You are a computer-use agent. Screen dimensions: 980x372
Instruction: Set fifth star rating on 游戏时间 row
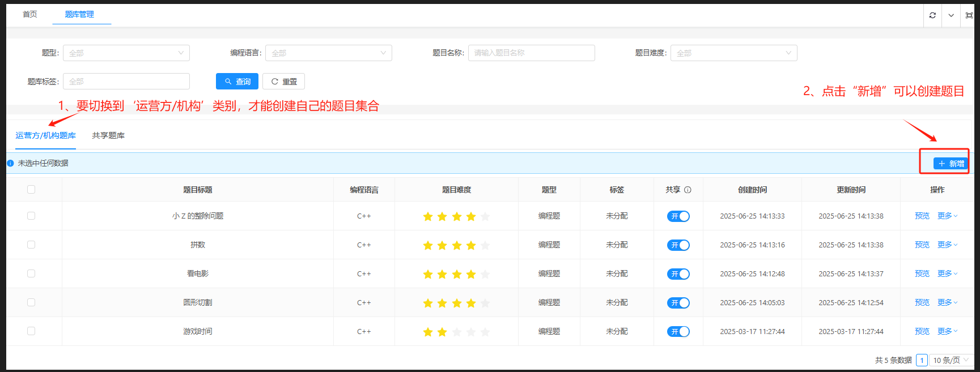(x=485, y=332)
